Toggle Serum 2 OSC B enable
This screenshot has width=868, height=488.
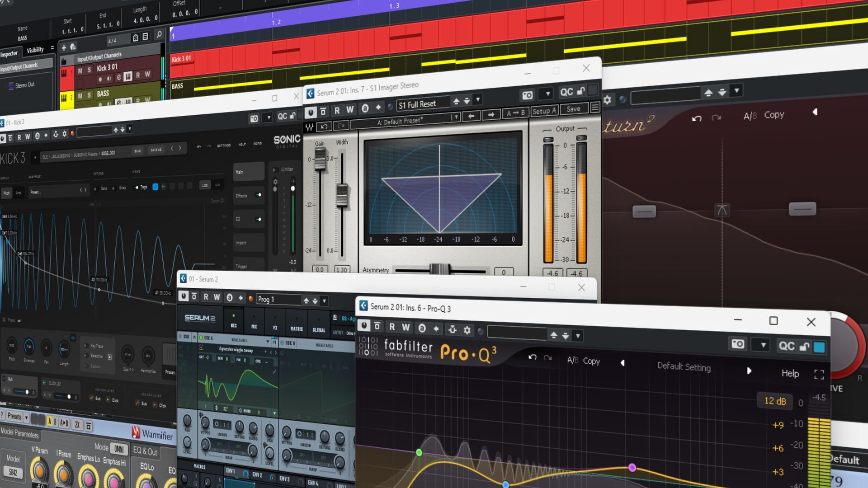pos(283,343)
